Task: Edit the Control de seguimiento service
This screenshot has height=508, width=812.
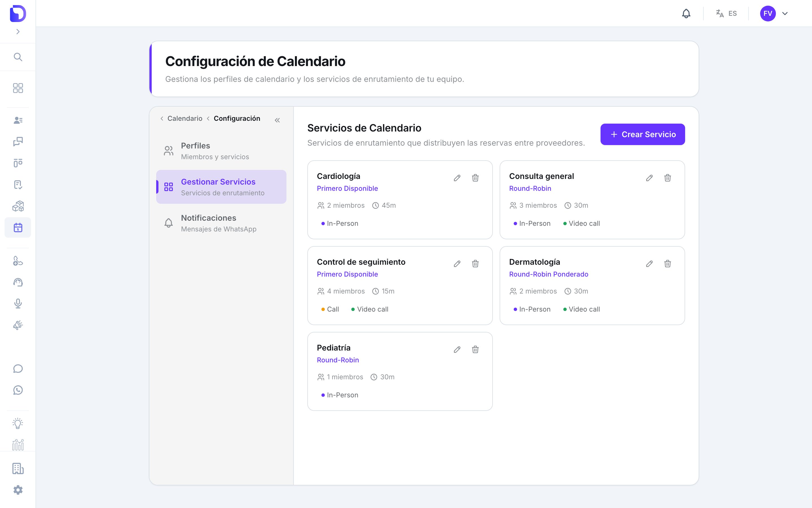Action: [x=457, y=264]
